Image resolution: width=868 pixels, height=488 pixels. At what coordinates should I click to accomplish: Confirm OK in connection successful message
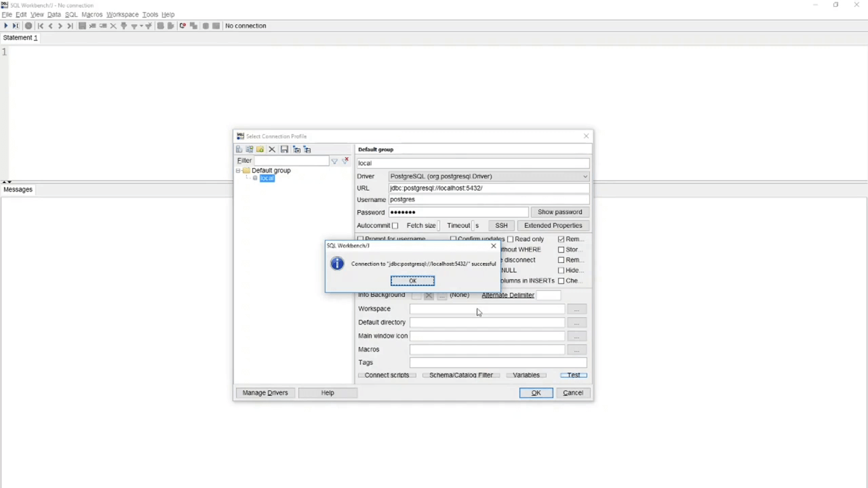coord(412,281)
